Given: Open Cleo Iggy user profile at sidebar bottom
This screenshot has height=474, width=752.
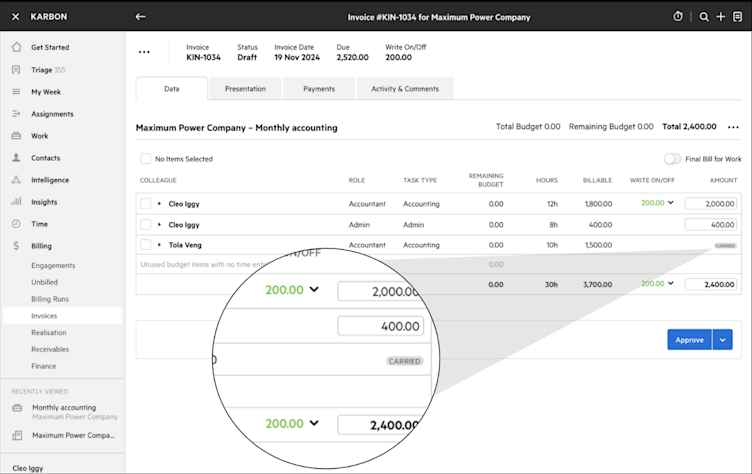Looking at the screenshot, I should pos(28,468).
